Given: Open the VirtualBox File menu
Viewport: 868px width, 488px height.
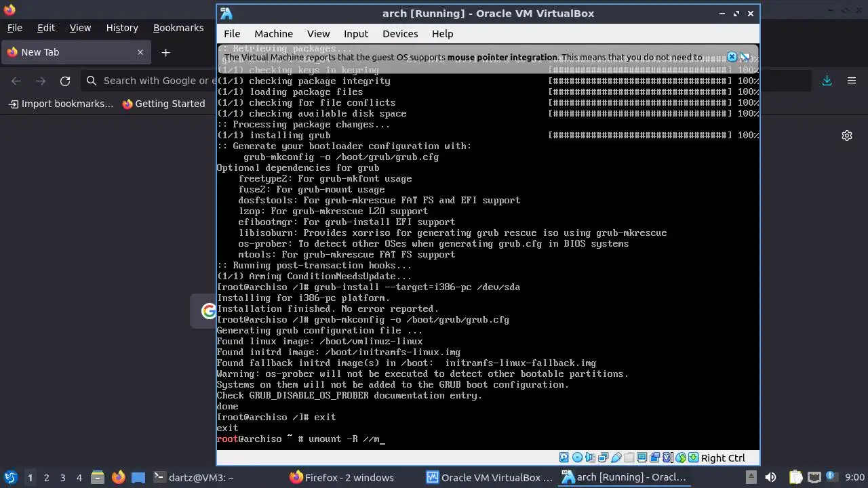Looking at the screenshot, I should [x=232, y=33].
